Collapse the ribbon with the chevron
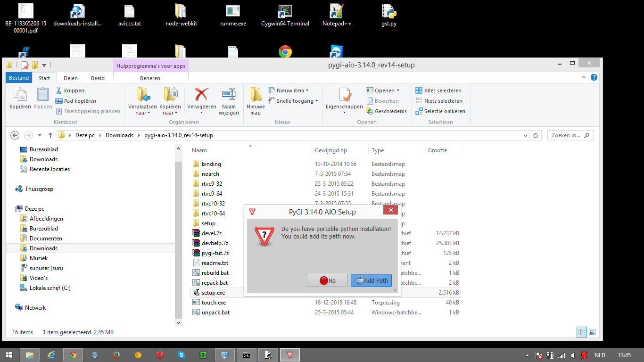 585,78
